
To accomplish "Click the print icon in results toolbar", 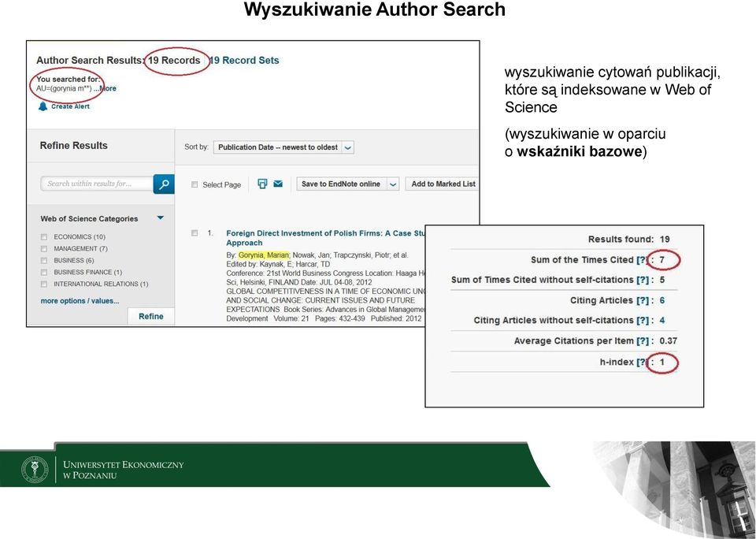I will pyautogui.click(x=262, y=184).
